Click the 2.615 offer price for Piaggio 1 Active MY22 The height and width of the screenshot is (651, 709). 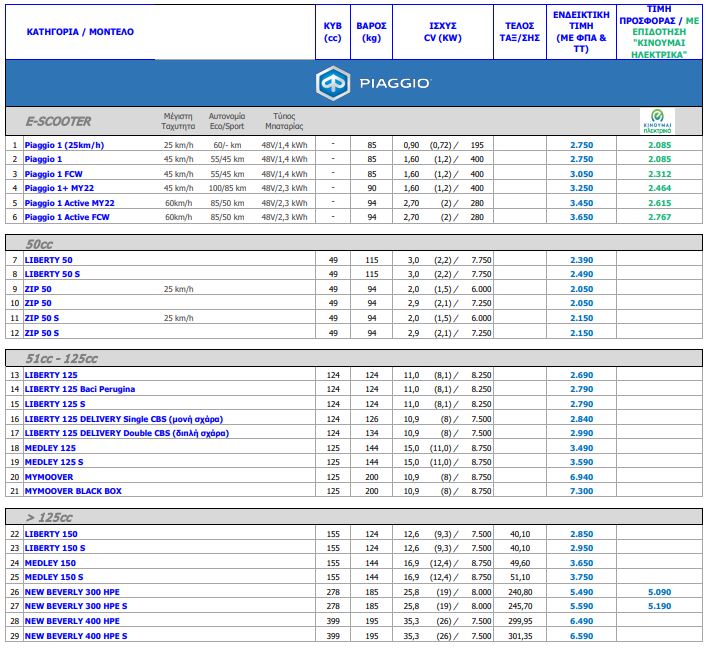coord(659,203)
